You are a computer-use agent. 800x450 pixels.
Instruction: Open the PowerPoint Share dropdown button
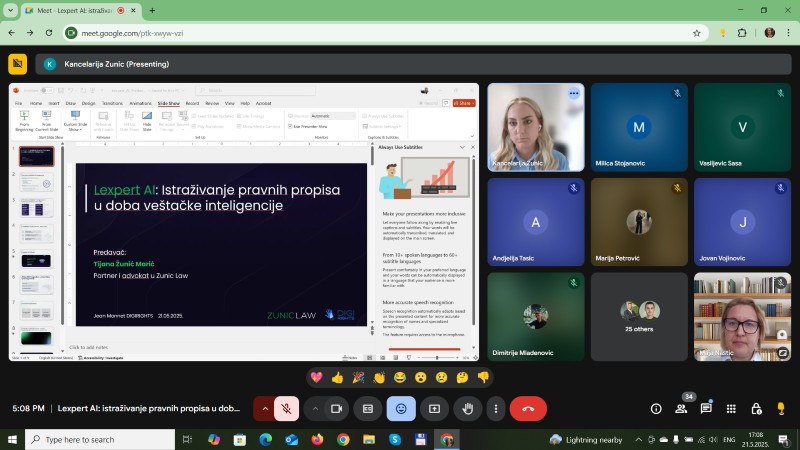(x=464, y=103)
